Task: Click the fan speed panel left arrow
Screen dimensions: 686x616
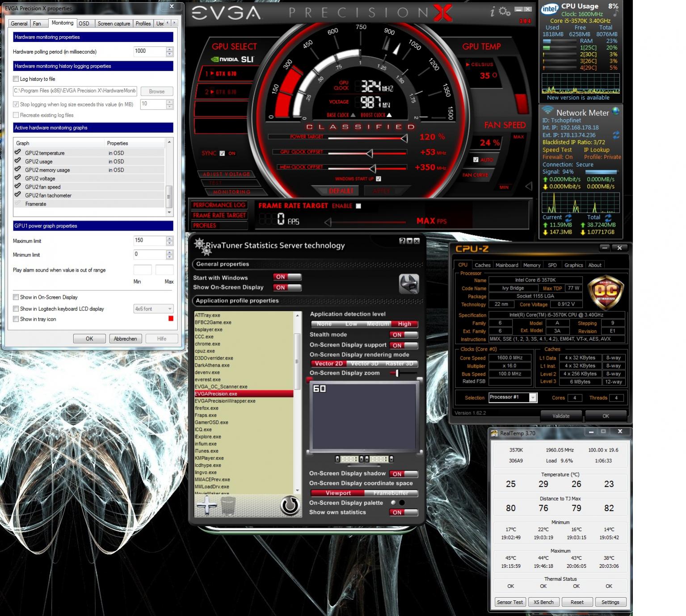Action: click(x=529, y=186)
